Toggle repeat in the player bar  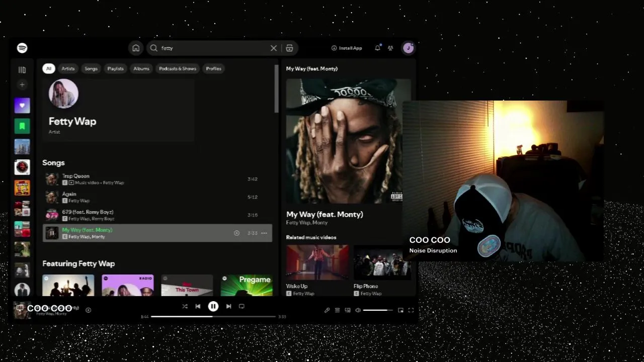[x=242, y=306]
